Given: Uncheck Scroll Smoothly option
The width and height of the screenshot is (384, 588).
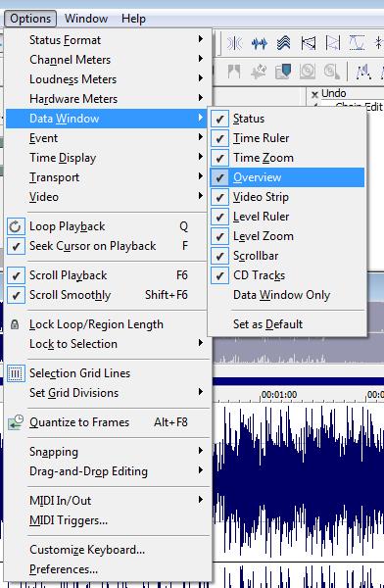Looking at the screenshot, I should (x=106, y=295).
